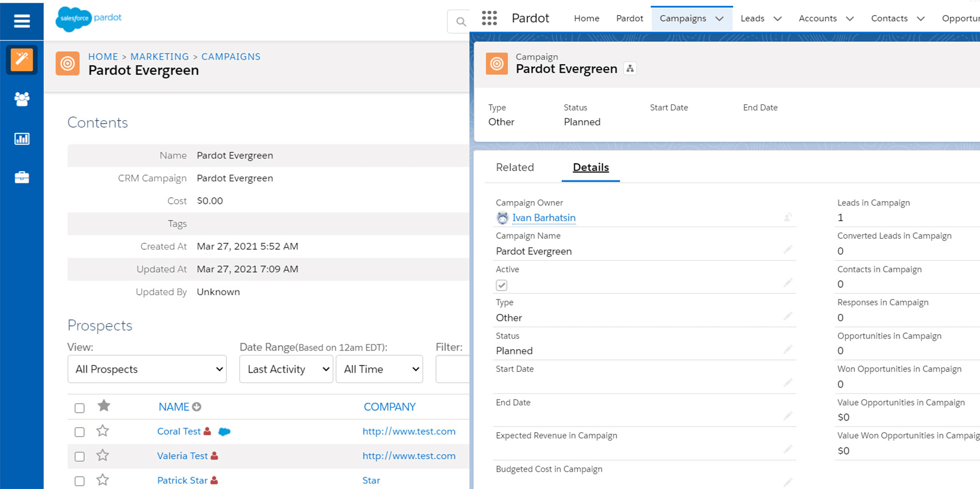Expand the Leads tab chevron
This screenshot has height=489, width=980.
(778, 19)
